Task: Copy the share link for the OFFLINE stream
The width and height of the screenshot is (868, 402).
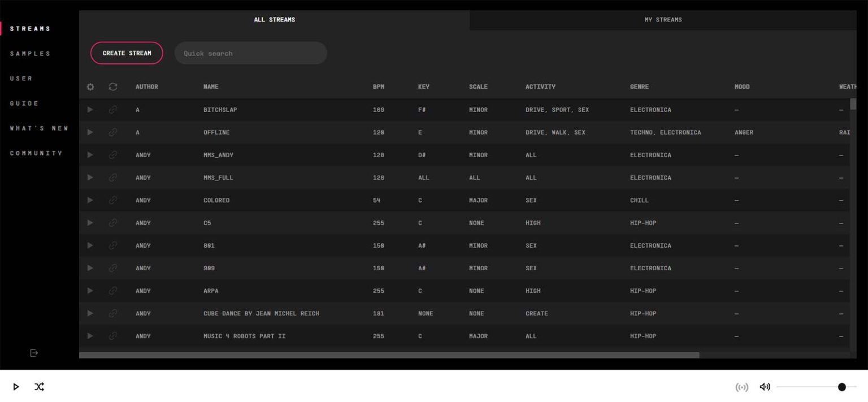Action: (x=112, y=132)
